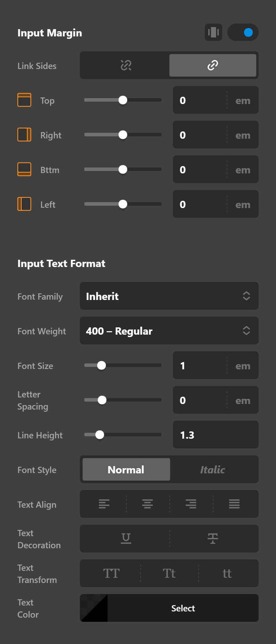Click the black Text Color swatch
The image size is (276, 644).
coord(93,608)
